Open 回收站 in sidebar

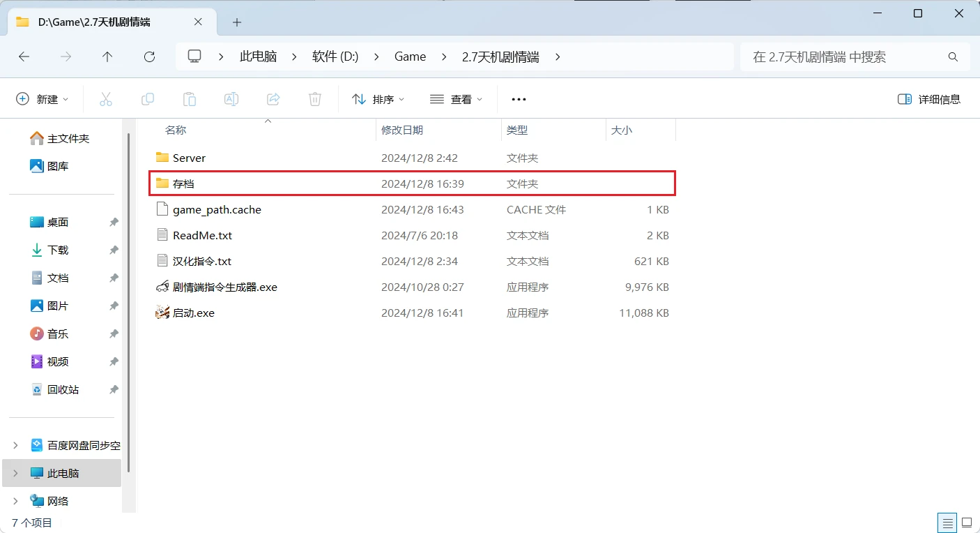pos(55,389)
